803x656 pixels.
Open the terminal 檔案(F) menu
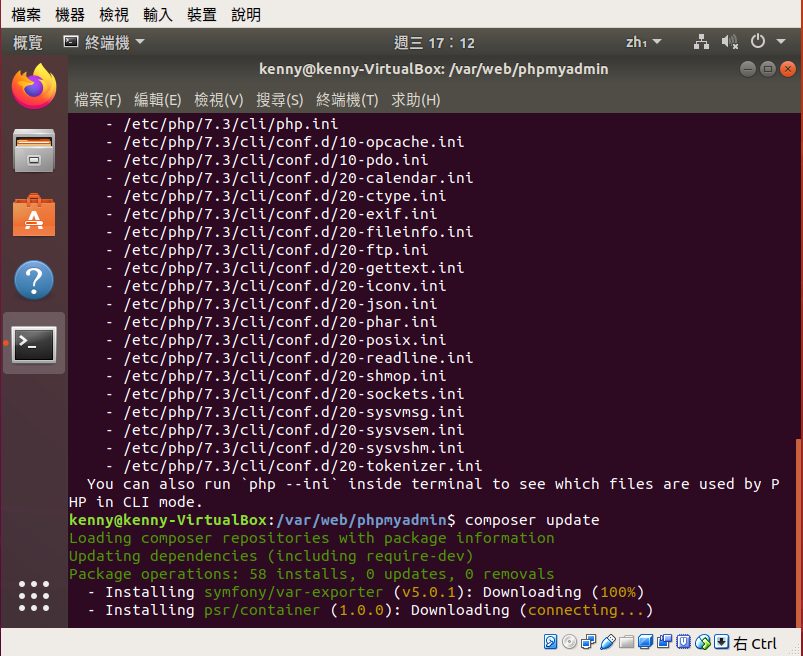(x=98, y=100)
